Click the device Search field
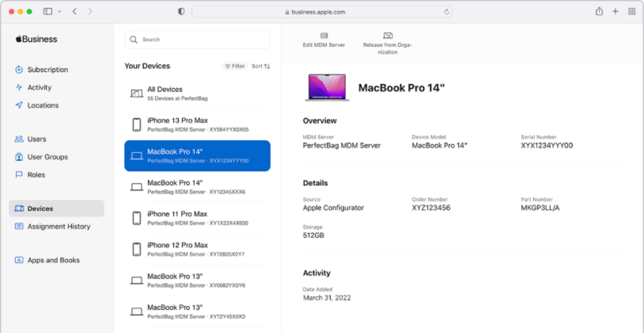 click(197, 40)
